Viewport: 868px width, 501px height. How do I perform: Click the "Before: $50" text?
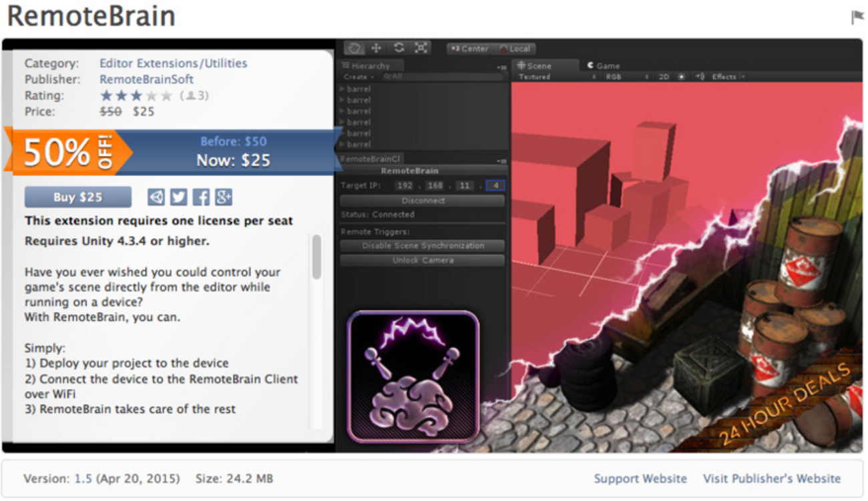tap(233, 141)
